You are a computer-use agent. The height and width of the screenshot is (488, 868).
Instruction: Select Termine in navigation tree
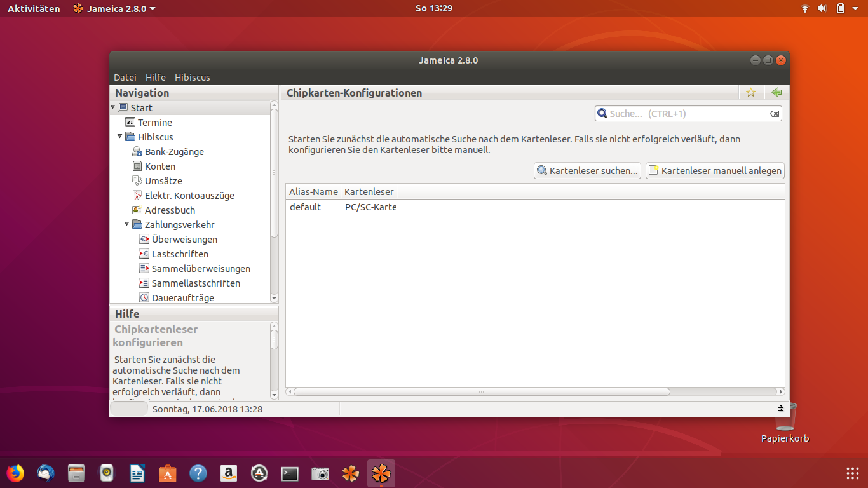click(155, 122)
